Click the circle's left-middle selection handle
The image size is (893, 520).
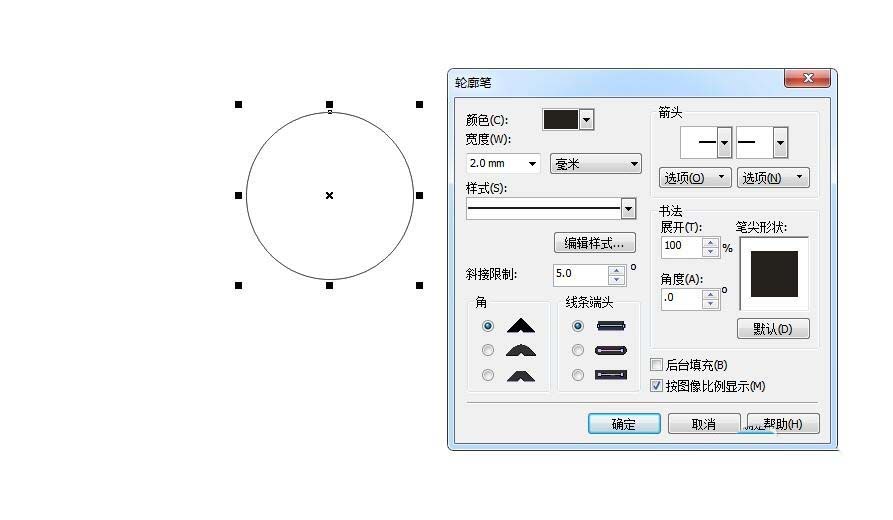239,195
